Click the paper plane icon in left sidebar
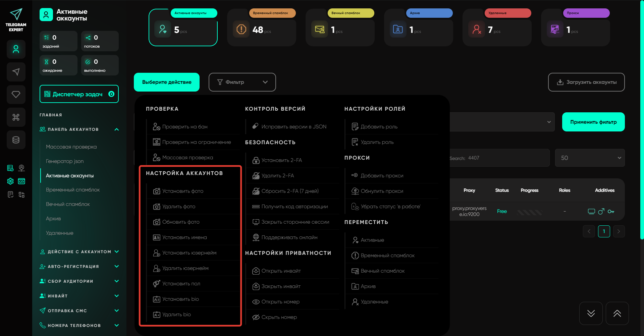 pos(16,72)
